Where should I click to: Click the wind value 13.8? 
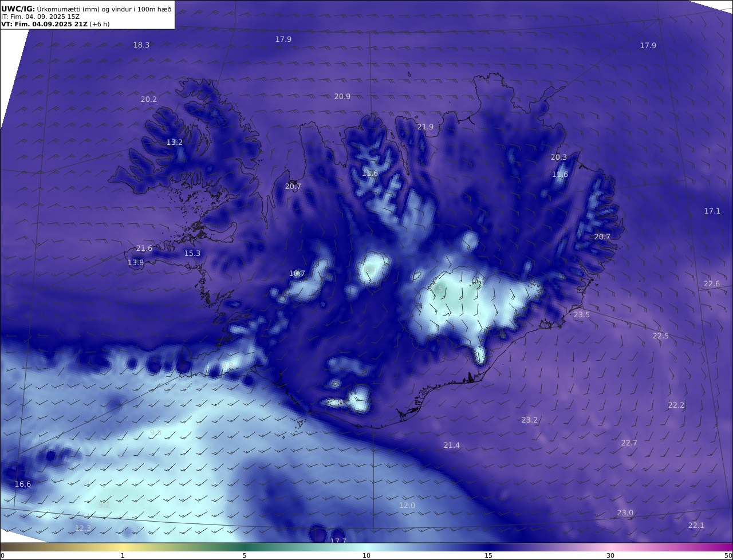click(x=136, y=262)
